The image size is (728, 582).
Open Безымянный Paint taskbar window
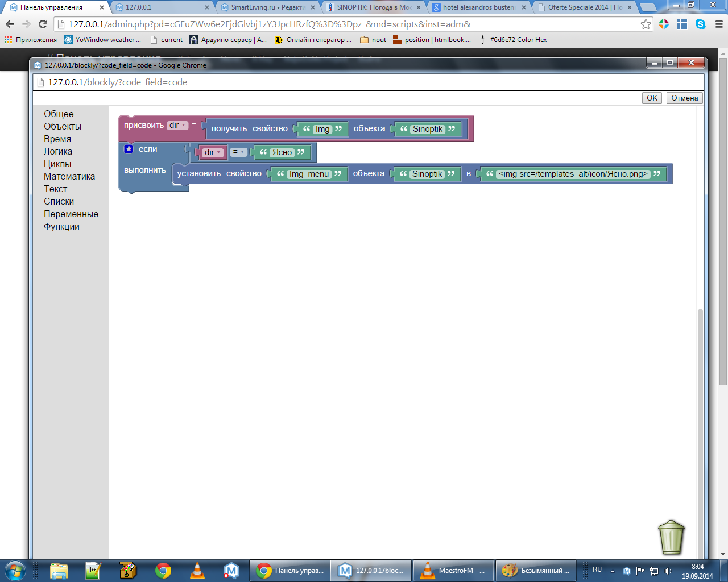click(536, 570)
